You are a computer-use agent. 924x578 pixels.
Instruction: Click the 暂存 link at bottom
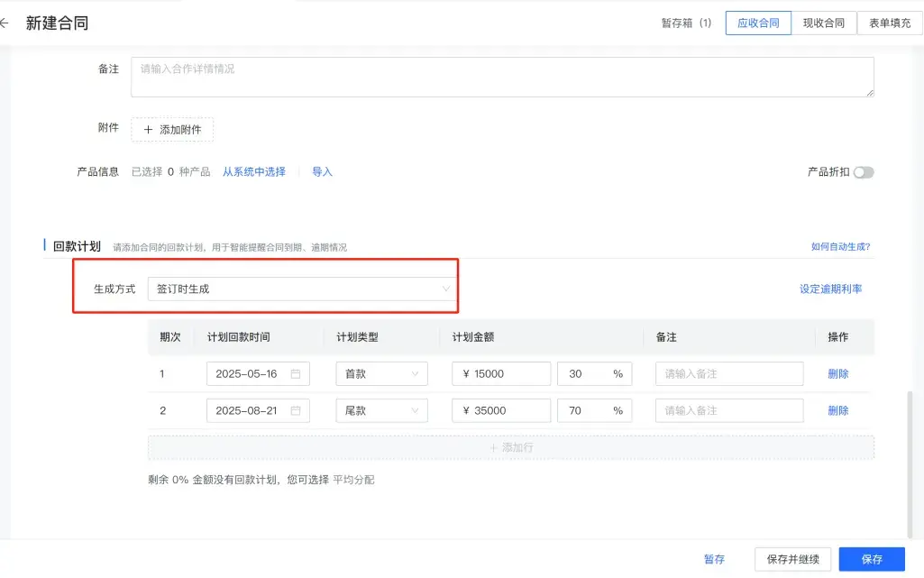[x=714, y=559]
